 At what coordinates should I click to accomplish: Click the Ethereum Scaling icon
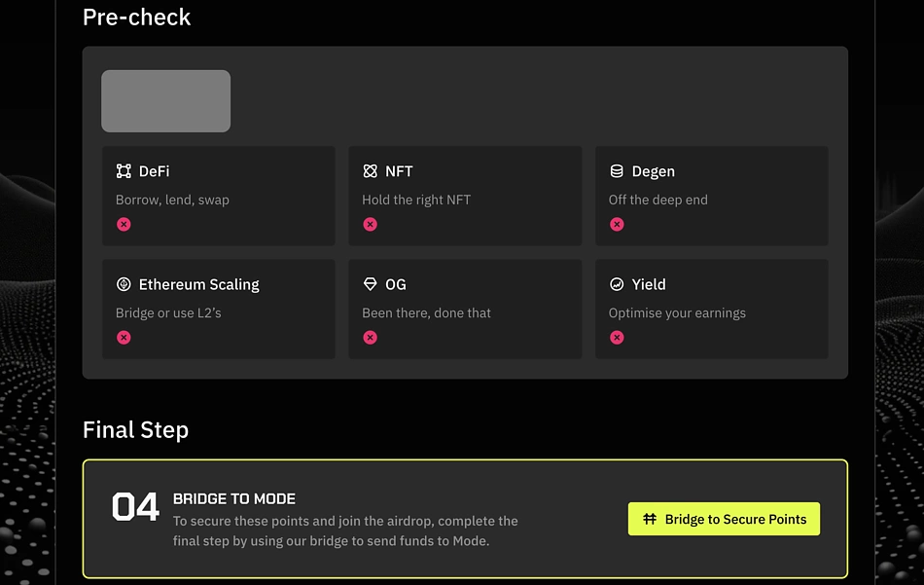[124, 284]
